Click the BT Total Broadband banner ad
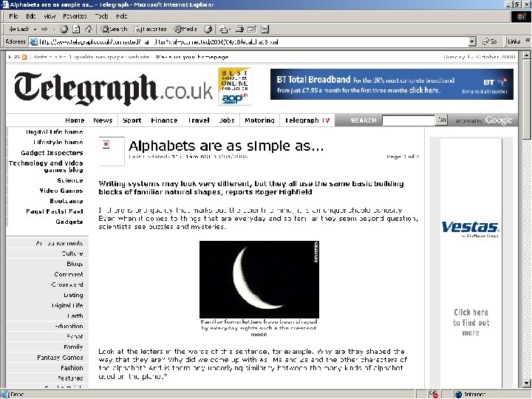Image resolution: width=532 pixels, height=399 pixels. 392,84
